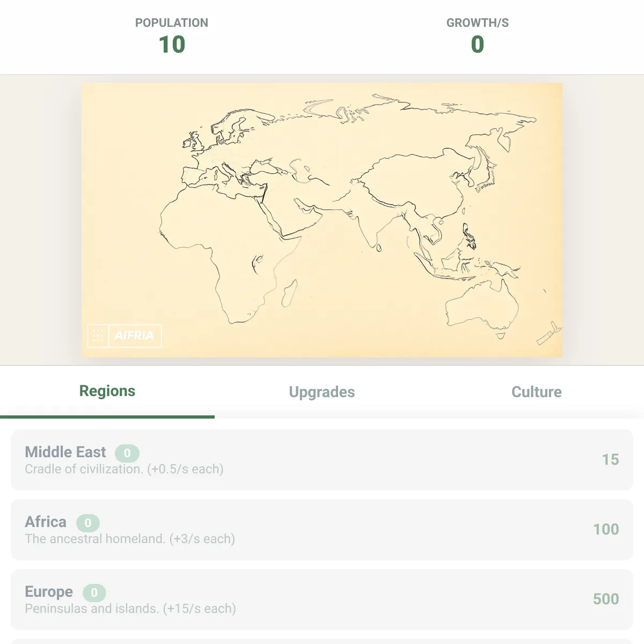Click the POPULATION heading label
The image size is (644, 644).
click(172, 23)
